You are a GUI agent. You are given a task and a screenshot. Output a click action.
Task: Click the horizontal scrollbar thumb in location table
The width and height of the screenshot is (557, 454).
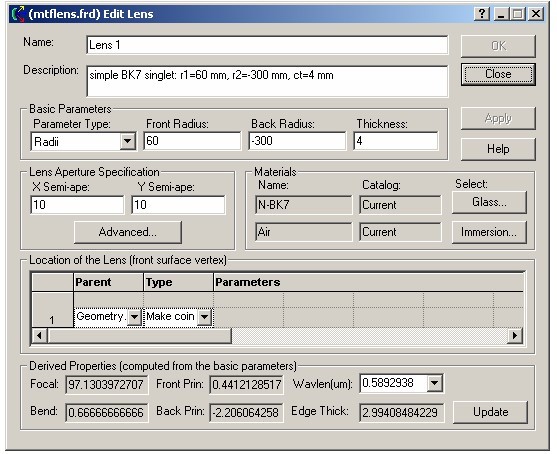click(140, 336)
